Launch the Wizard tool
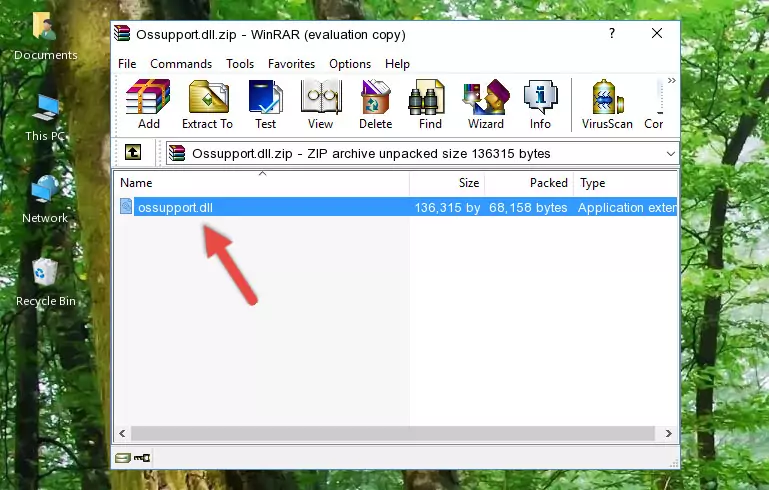Screen dimensions: 769x490 [486, 104]
